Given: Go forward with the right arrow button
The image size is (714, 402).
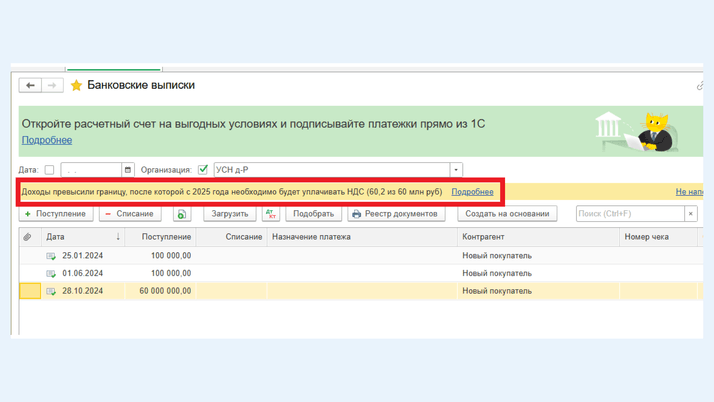Looking at the screenshot, I should click(52, 85).
